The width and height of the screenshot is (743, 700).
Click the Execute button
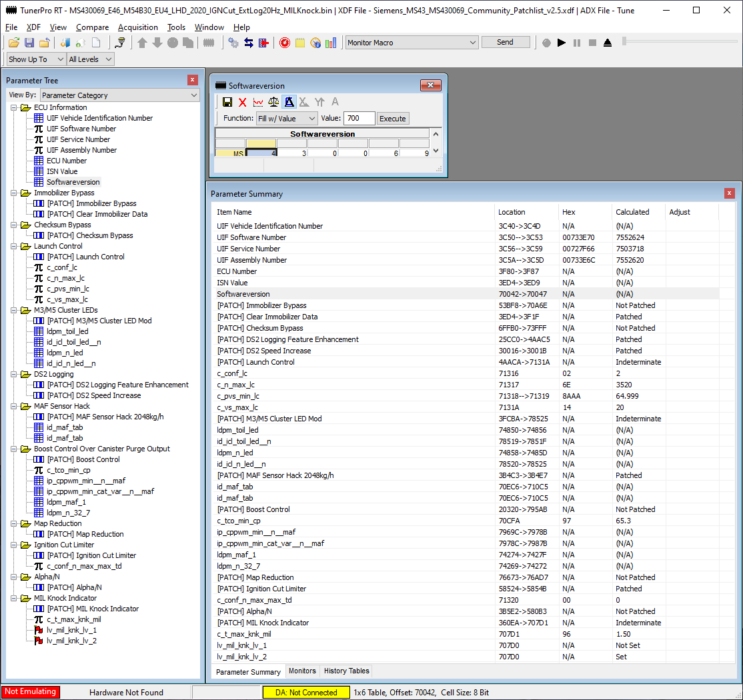coord(392,119)
